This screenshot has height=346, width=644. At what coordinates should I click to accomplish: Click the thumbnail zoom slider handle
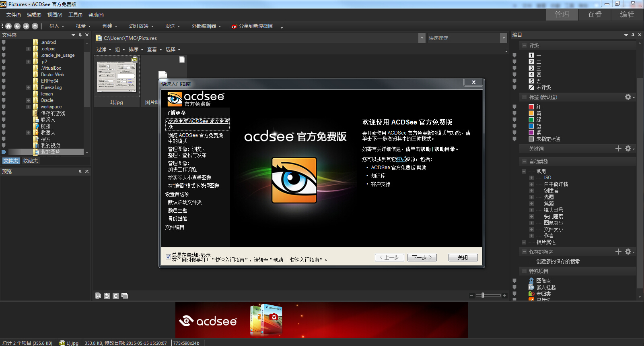[x=483, y=295]
